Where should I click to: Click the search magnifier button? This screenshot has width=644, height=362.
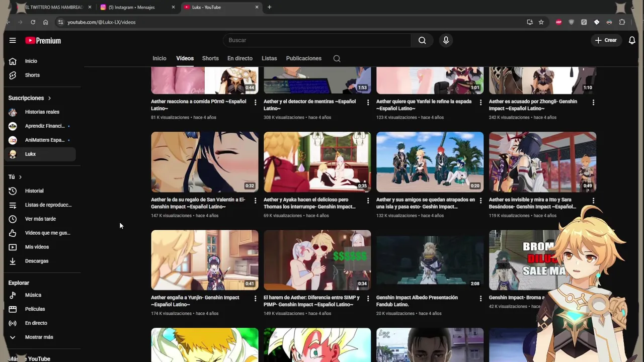(422, 40)
